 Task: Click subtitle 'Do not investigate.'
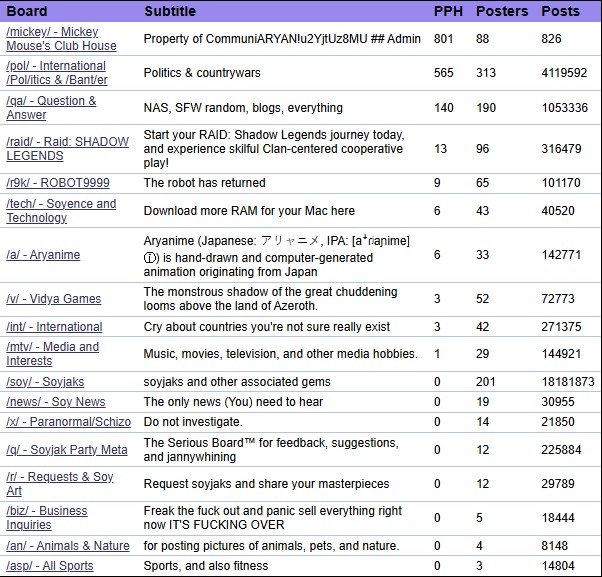[x=193, y=422]
